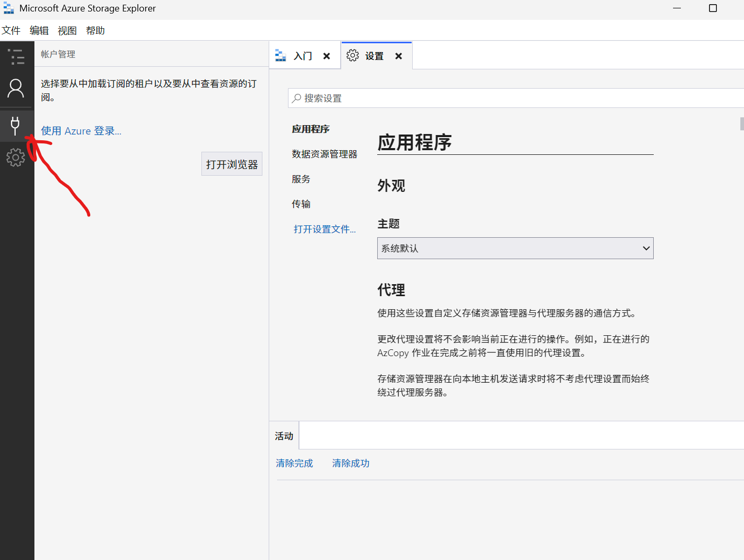Click the gear icon on 设置 tab
The height and width of the screenshot is (560, 744).
click(353, 56)
